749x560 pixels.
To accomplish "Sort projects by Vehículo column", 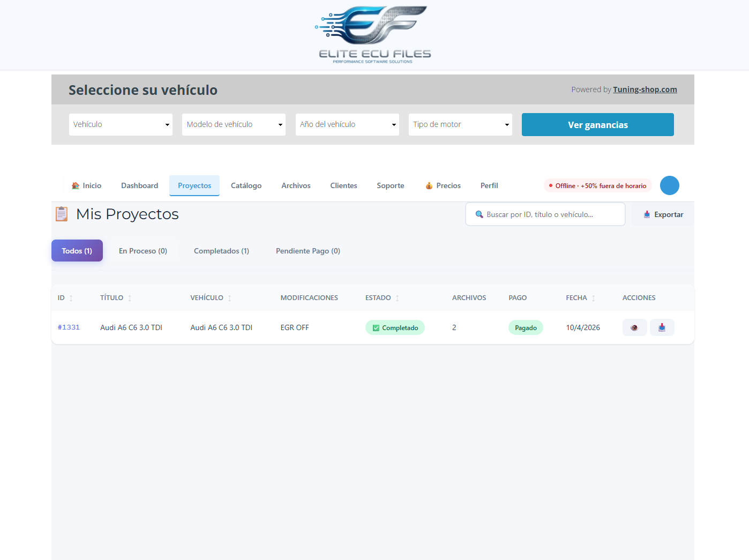I will 229,298.
